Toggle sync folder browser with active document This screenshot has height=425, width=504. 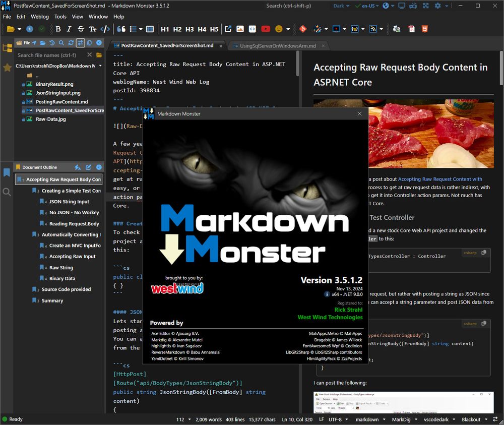[80, 43]
